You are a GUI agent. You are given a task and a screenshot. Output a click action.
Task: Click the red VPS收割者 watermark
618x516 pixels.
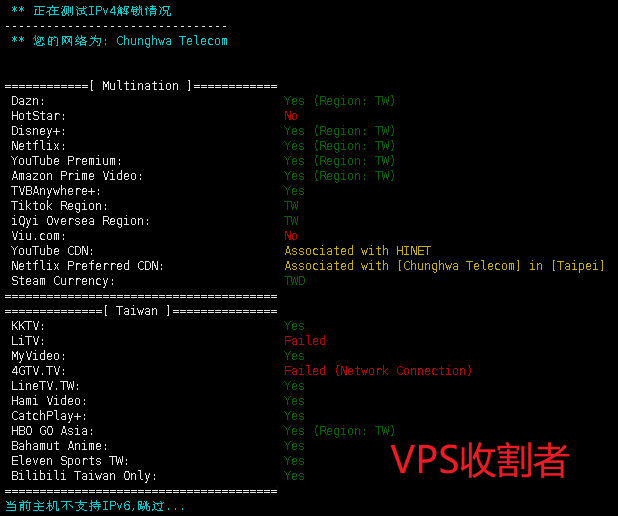tap(479, 460)
